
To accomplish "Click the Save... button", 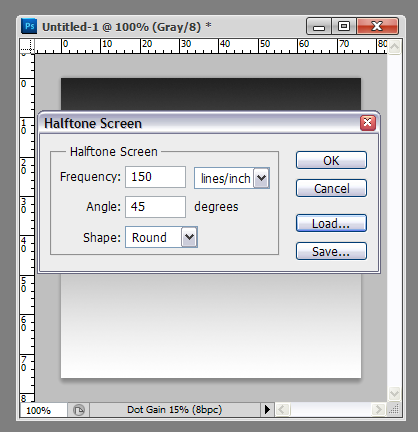I will tap(331, 251).
